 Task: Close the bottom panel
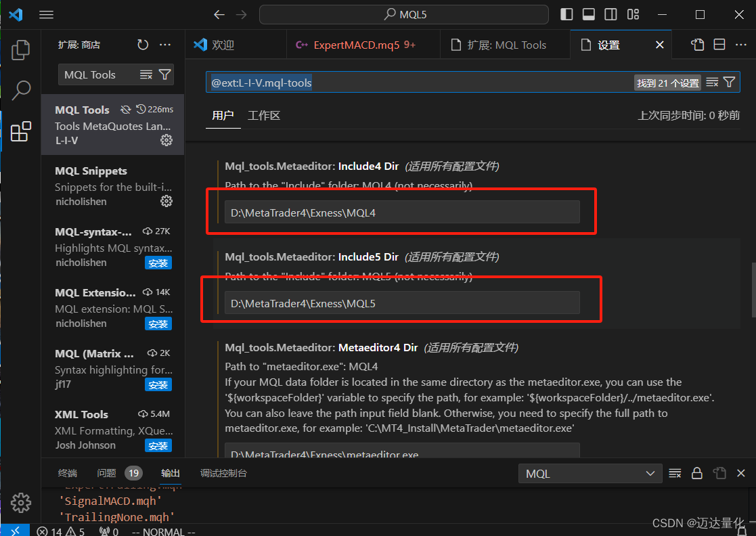tap(741, 473)
